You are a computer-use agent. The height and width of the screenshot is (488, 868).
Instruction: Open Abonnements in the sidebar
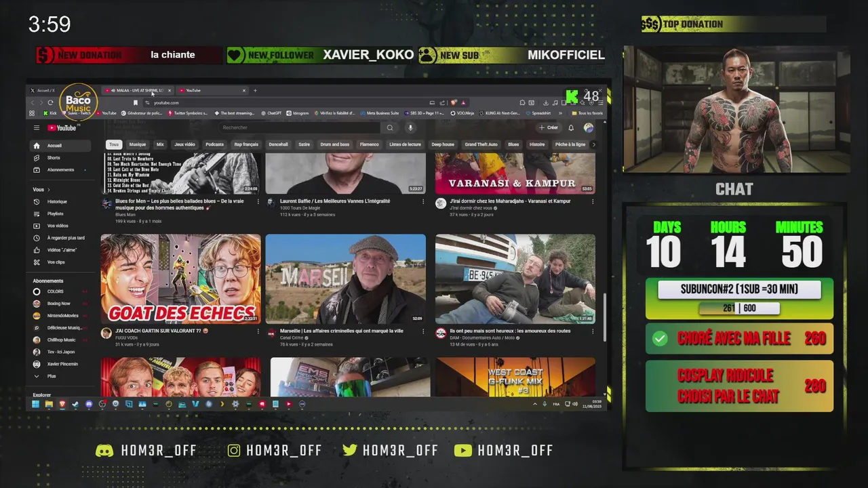point(60,170)
